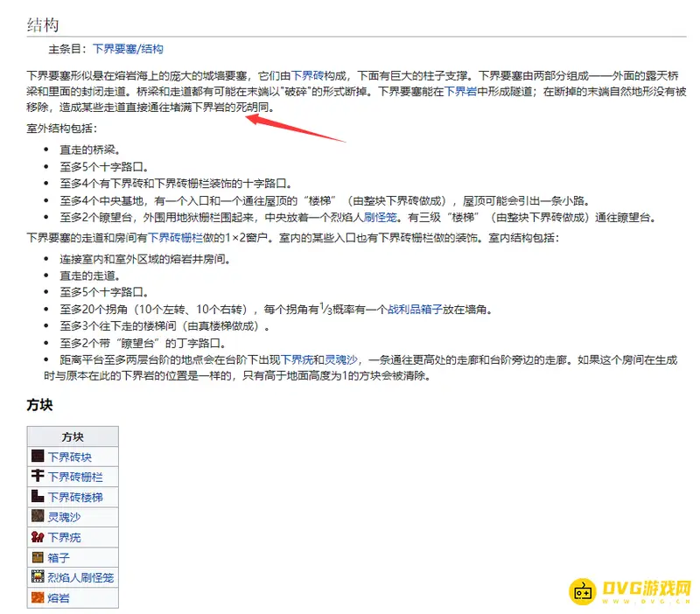Image resolution: width=700 pixels, height=614 pixels.
Task: Open 下界砖块 text link in the 方块 table
Action: pyautogui.click(x=69, y=457)
